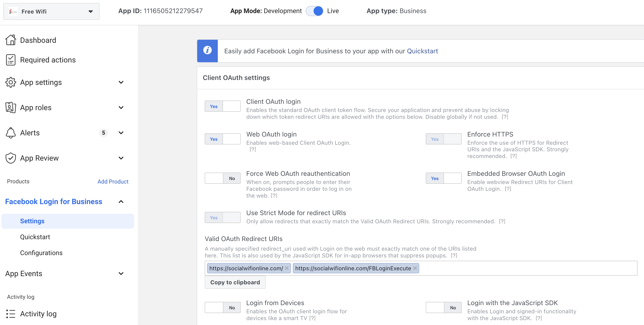
Task: Open help [?] for Client OAuth login
Action: pos(505,117)
